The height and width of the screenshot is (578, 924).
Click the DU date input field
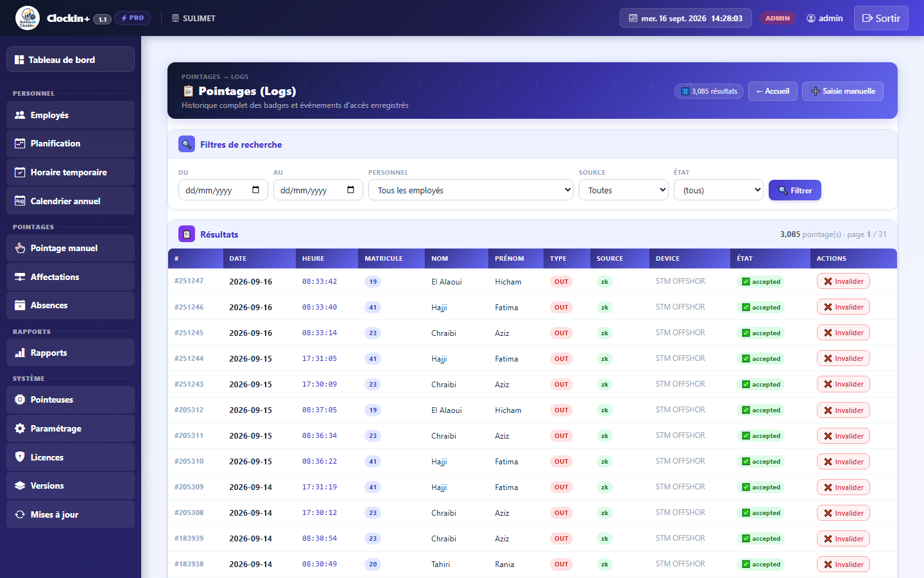[223, 190]
